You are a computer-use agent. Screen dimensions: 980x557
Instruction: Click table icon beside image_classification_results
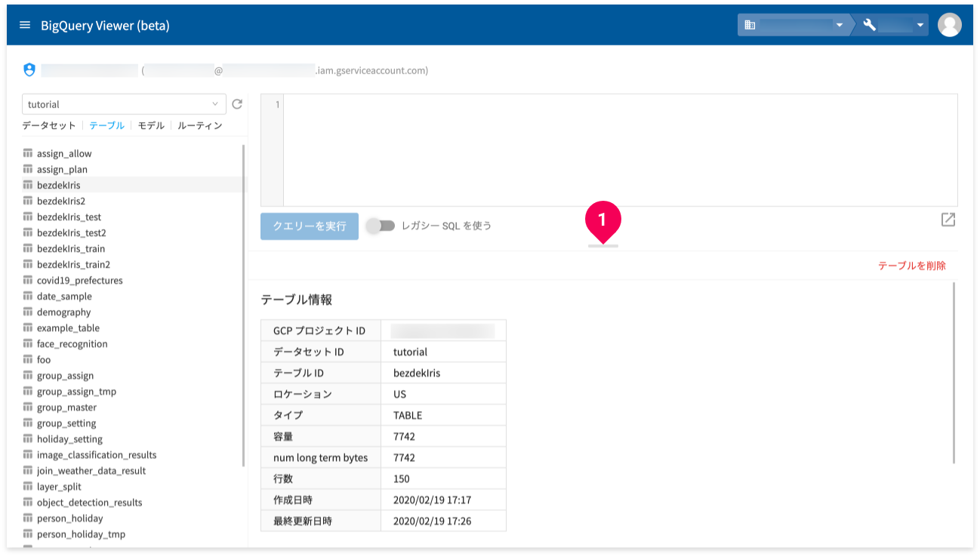(x=28, y=454)
